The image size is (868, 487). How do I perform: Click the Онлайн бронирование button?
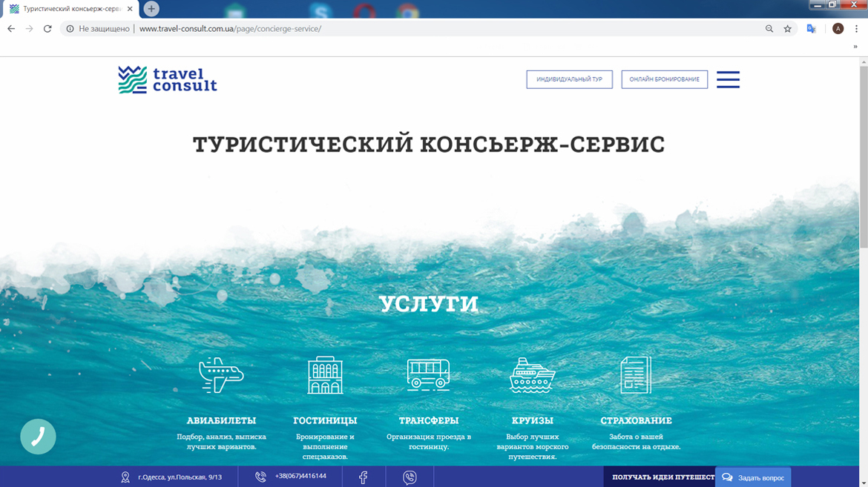[x=664, y=79]
